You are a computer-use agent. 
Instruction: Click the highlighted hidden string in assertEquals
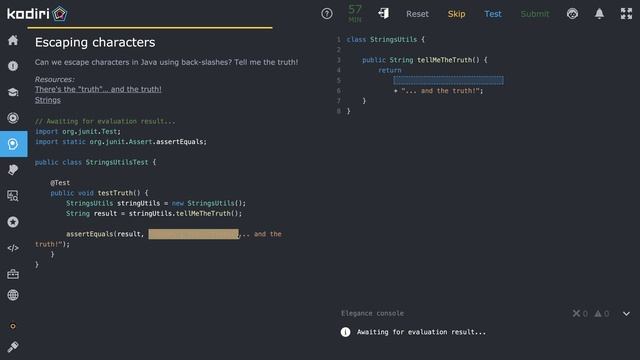[x=193, y=234]
